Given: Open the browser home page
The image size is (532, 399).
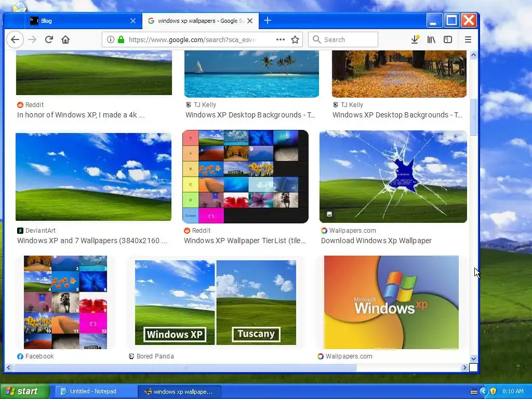Looking at the screenshot, I should pos(65,39).
